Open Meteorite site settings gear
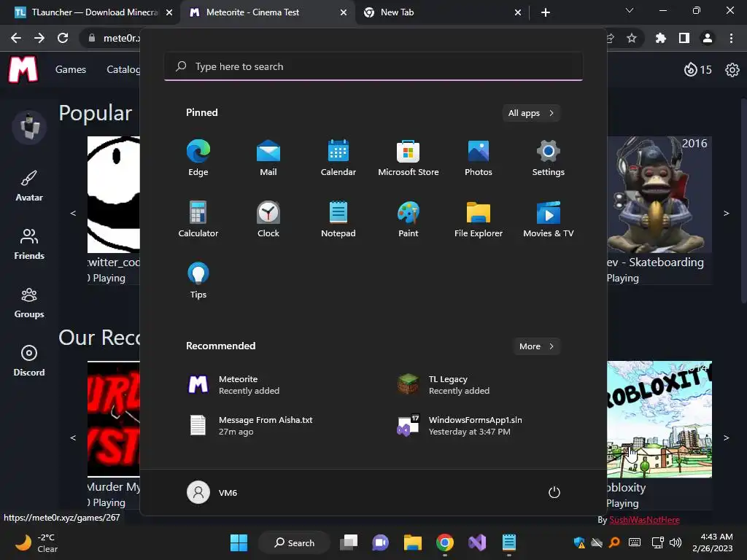 click(x=732, y=70)
